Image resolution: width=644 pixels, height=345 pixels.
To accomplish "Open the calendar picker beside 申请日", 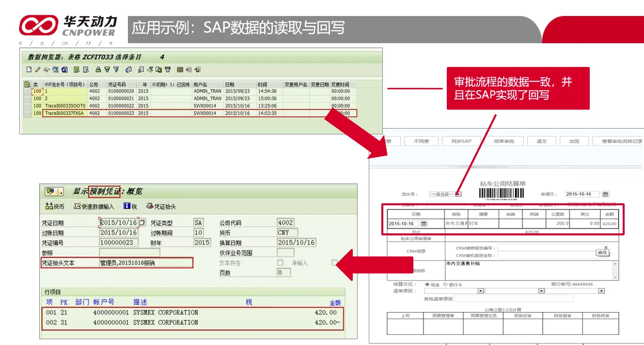I will click(605, 194).
